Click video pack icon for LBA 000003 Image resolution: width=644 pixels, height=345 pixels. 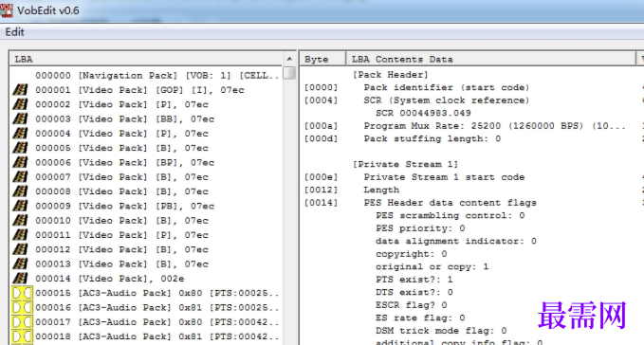pos(20,119)
